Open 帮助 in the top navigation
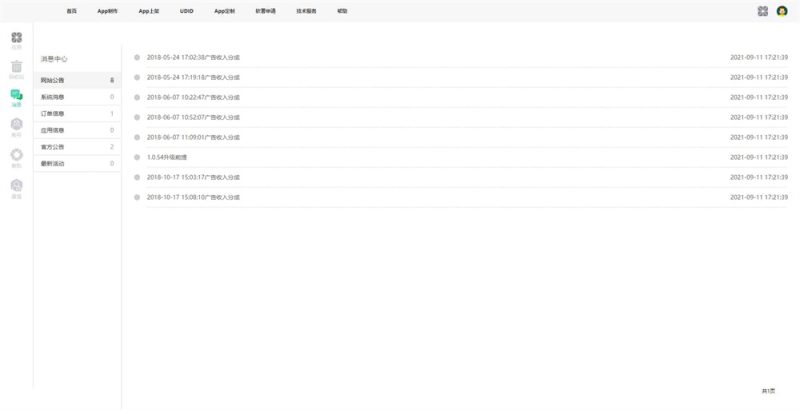Screen dimensions: 800x410 (342, 11)
